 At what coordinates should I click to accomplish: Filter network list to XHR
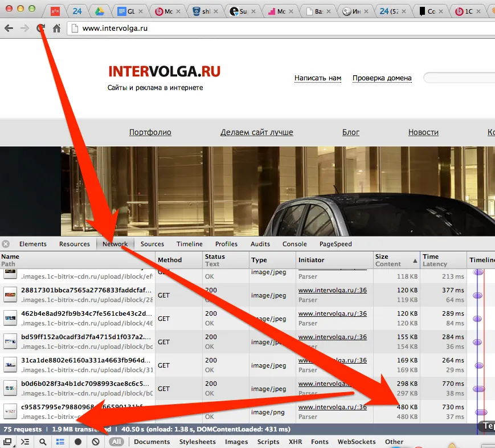[295, 442]
